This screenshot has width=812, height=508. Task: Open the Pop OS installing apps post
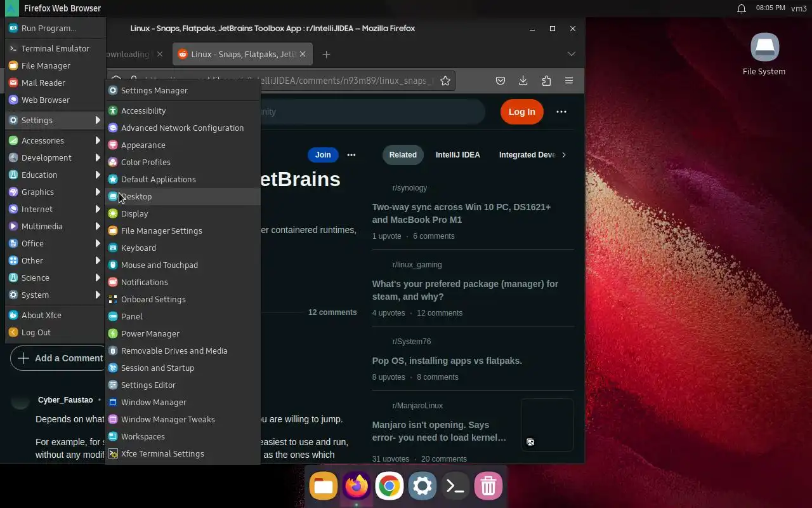[x=447, y=361]
